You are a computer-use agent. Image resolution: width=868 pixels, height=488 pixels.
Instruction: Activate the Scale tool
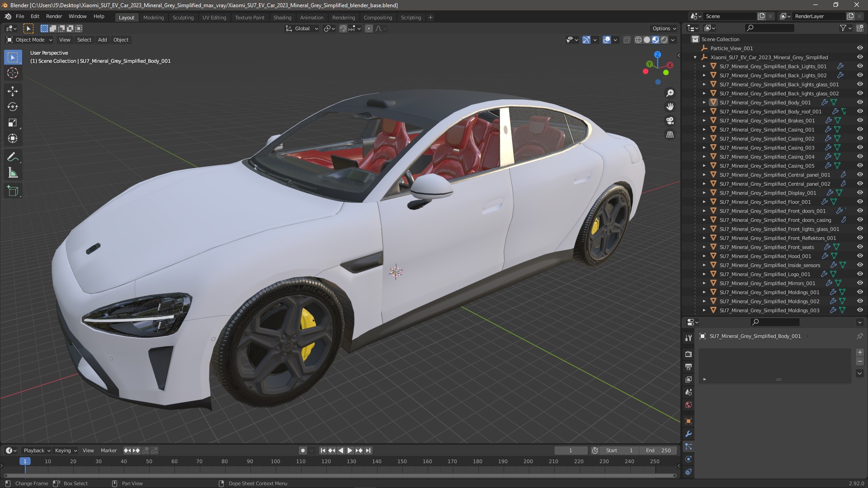point(13,123)
